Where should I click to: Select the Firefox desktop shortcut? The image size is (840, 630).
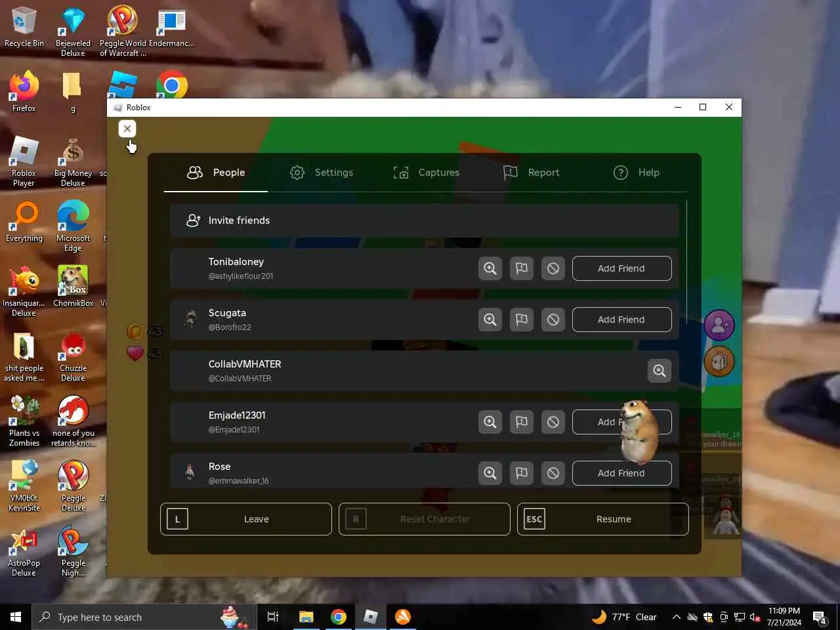[24, 92]
